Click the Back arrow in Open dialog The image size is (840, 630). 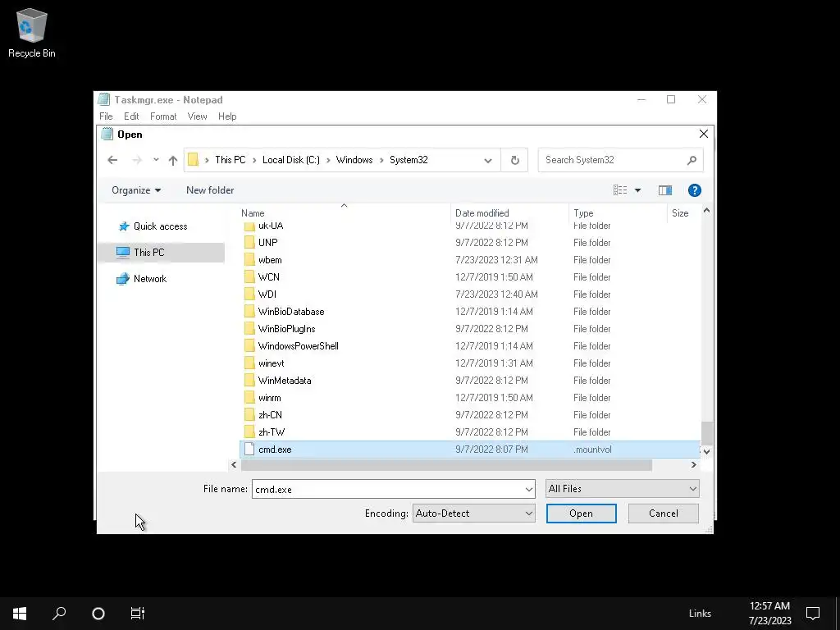tap(112, 160)
